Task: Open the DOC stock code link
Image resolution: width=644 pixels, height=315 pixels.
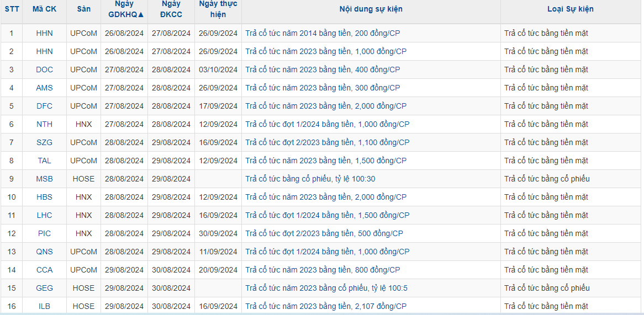Action: click(x=44, y=70)
